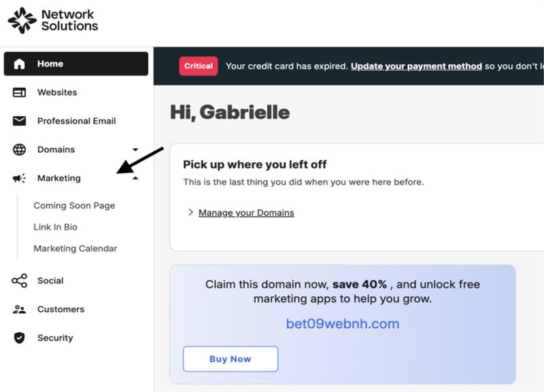Open Link In Bio menu item

click(x=56, y=227)
